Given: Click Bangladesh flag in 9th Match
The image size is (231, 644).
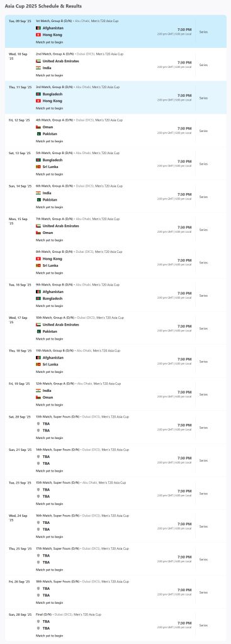Looking at the screenshot, I should (x=38, y=299).
